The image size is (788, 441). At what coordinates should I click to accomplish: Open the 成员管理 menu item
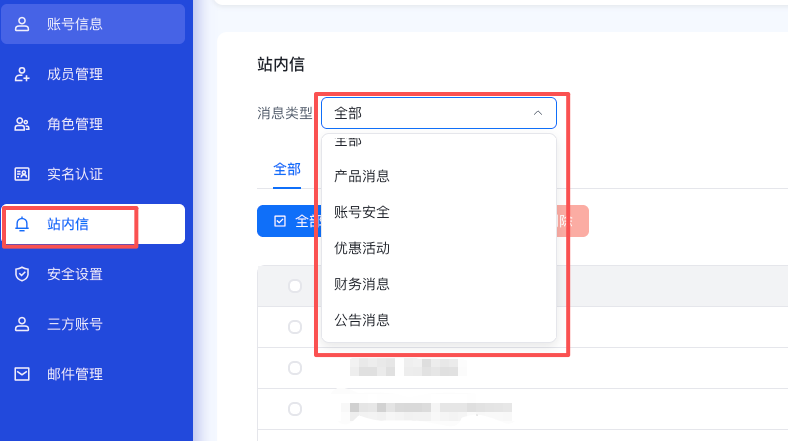coord(75,74)
